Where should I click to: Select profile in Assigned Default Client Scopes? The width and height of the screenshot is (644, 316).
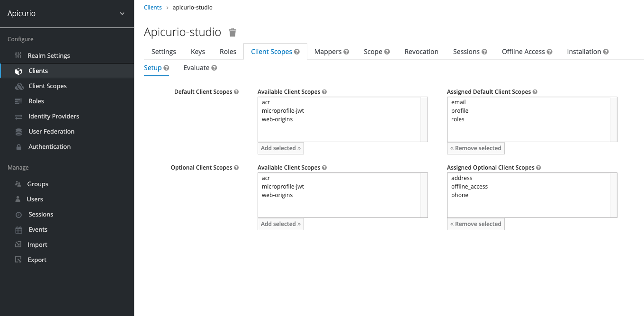(528, 111)
